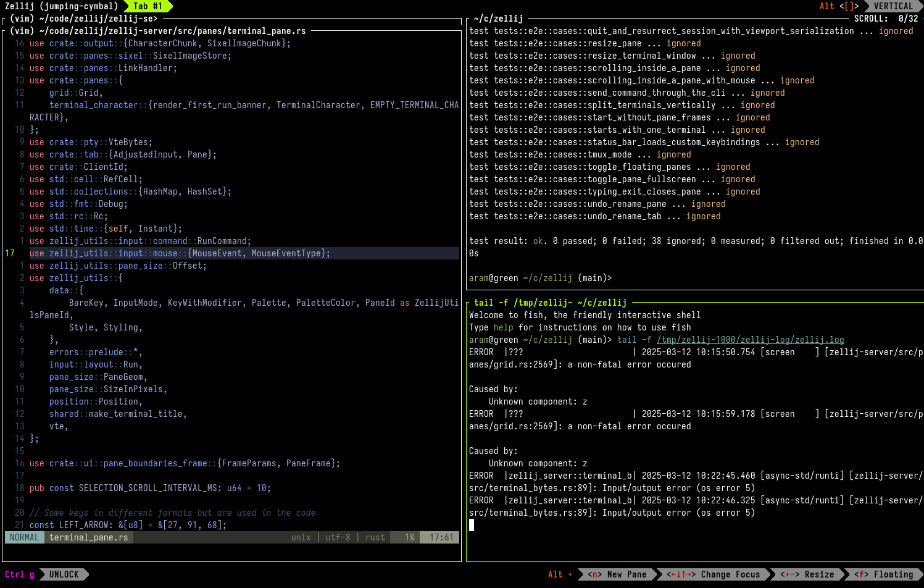Click the block cursor in the tail pane

(x=472, y=525)
